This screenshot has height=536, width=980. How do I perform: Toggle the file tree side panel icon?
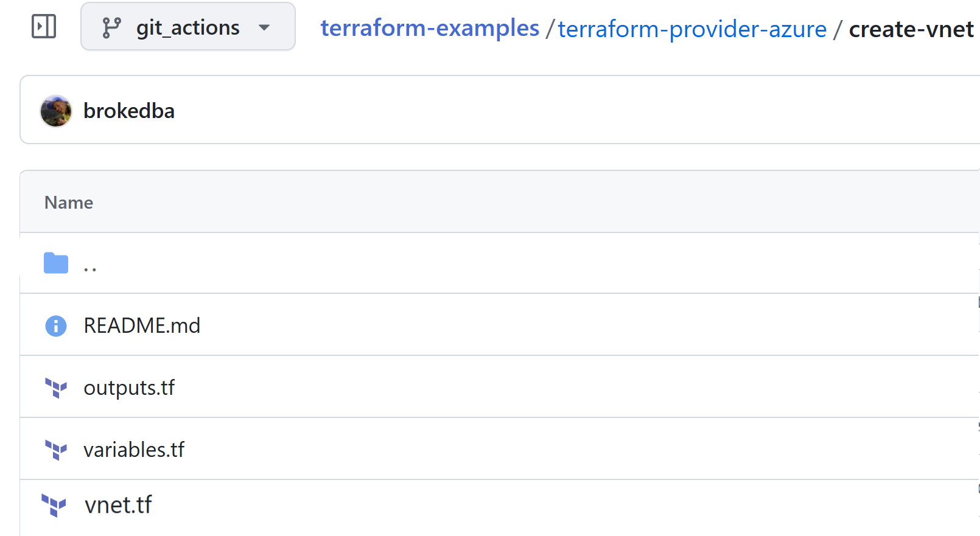(x=44, y=26)
